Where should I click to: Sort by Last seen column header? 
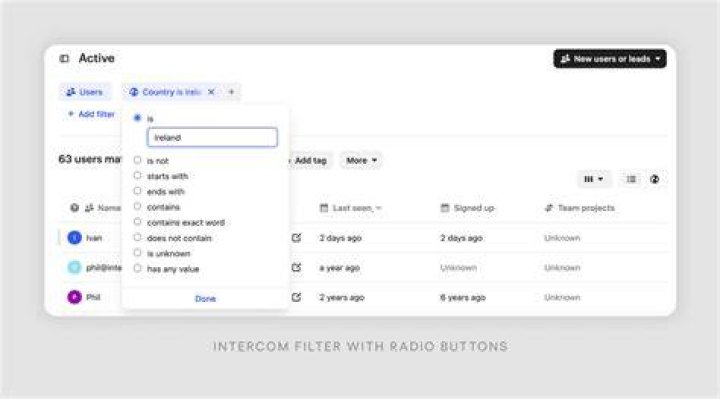pos(351,208)
